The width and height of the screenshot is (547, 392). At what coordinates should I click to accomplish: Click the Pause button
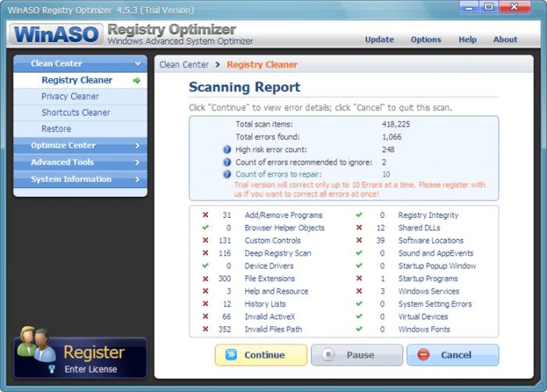tap(357, 355)
